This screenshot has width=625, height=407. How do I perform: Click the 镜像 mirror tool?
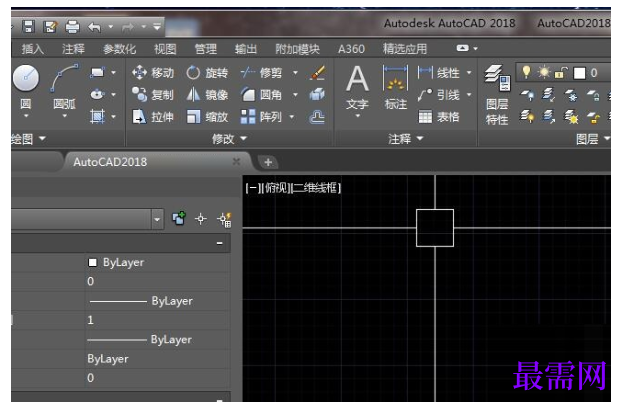tap(207, 95)
